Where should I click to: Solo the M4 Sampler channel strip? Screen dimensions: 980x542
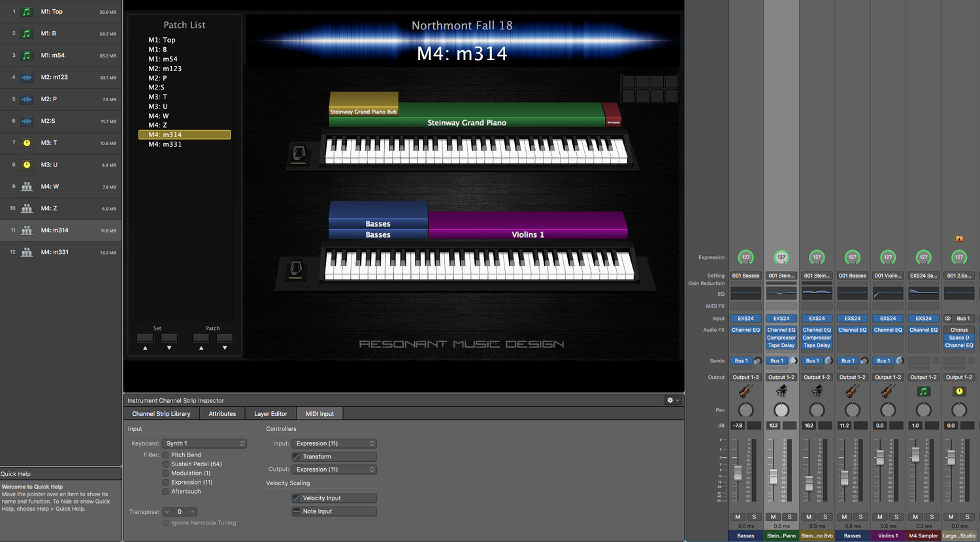click(x=931, y=517)
